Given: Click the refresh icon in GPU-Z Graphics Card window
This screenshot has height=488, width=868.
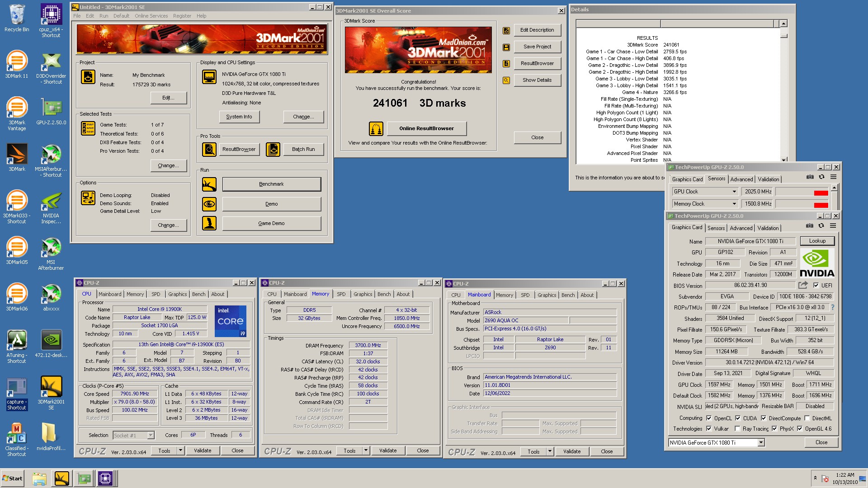Looking at the screenshot, I should tap(821, 225).
